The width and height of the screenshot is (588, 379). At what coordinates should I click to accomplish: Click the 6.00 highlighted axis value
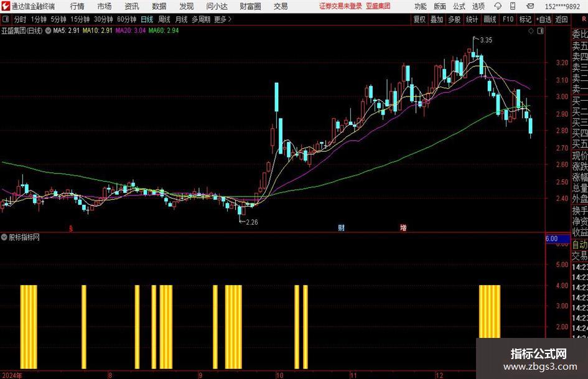click(x=558, y=238)
